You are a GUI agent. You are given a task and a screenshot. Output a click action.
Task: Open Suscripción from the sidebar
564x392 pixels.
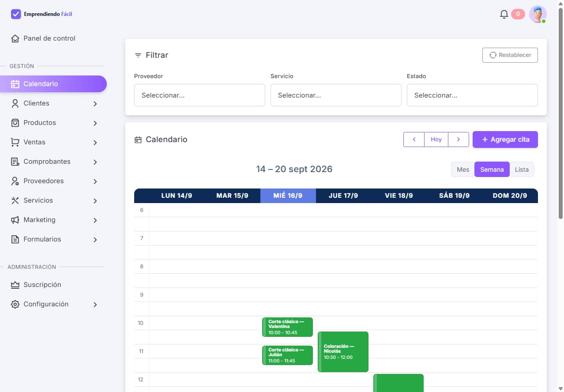[53, 285]
